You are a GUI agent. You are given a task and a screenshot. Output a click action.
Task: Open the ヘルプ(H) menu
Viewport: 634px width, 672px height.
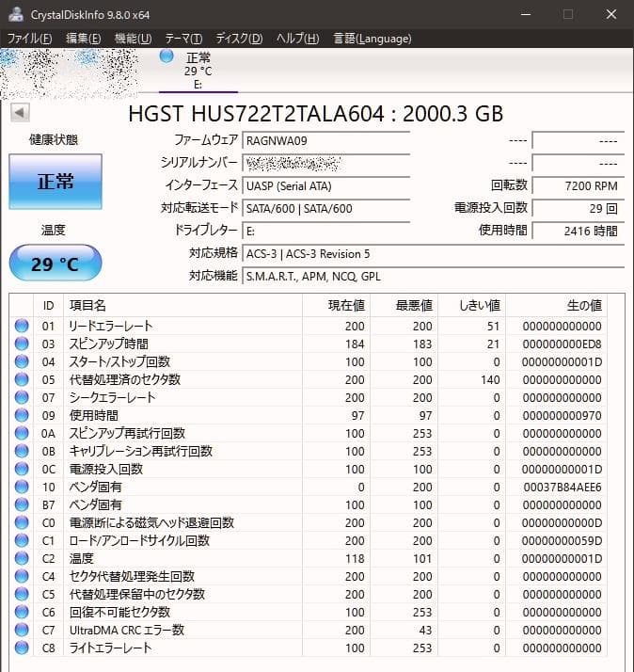coord(298,39)
